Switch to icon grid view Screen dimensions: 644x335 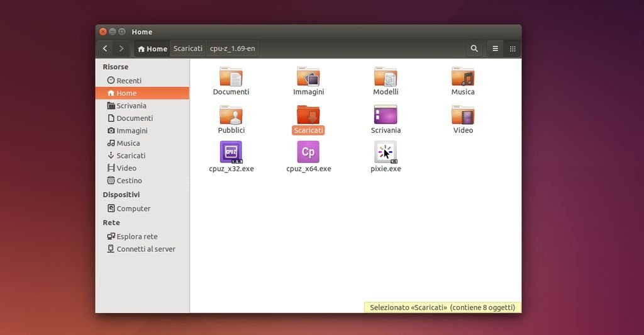point(513,48)
